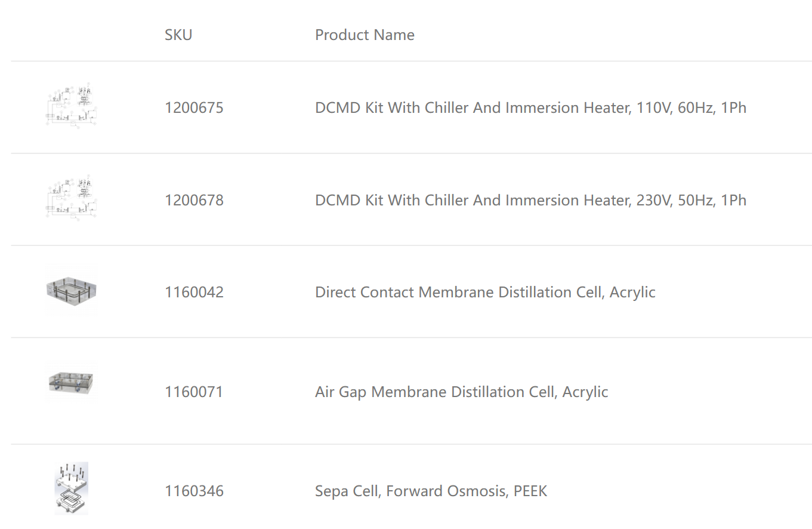Select SKU 1160346
The width and height of the screenshot is (812, 529).
click(194, 491)
